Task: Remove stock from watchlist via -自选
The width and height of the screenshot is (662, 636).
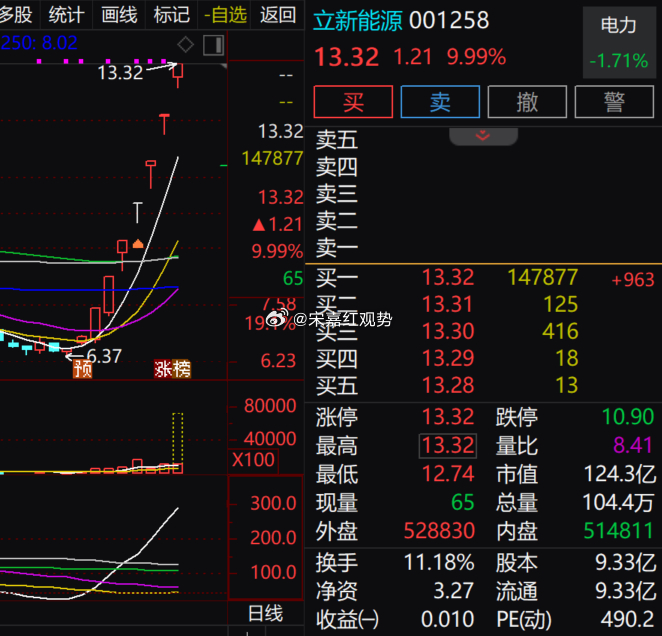Action: coord(225,15)
